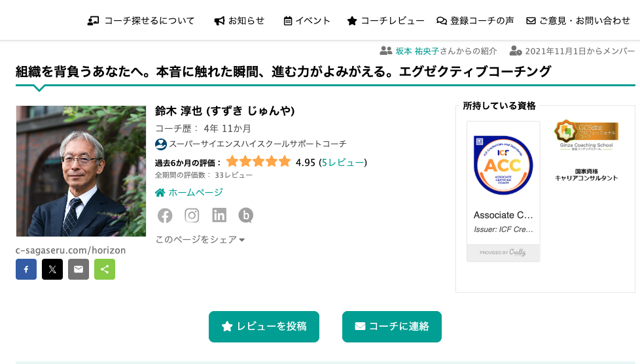The width and height of the screenshot is (640, 364).
Task: Open the 登録コーチの声 menu item
Action: (x=475, y=21)
